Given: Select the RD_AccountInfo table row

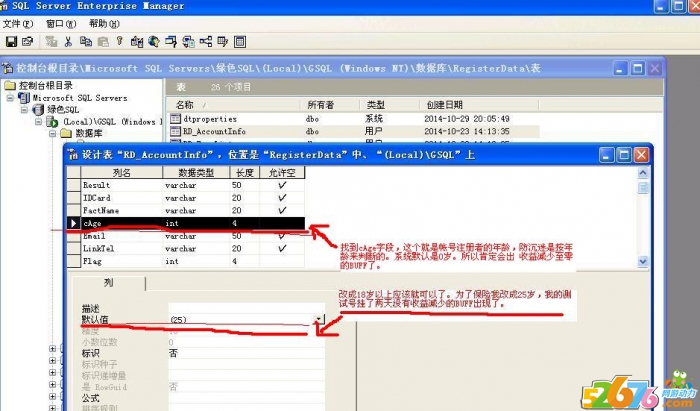Looking at the screenshot, I should (354, 131).
